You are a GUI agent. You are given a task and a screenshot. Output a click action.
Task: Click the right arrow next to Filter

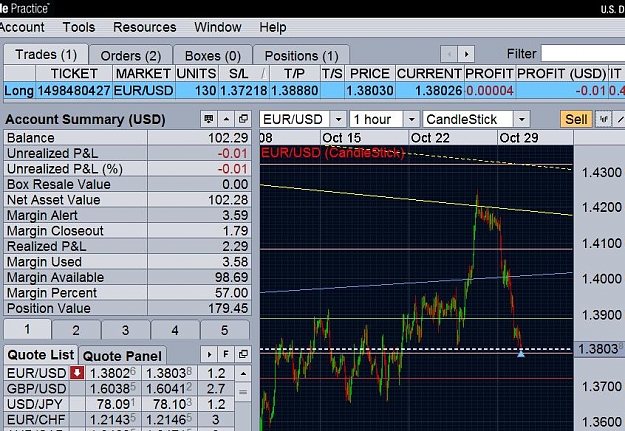coord(466,54)
